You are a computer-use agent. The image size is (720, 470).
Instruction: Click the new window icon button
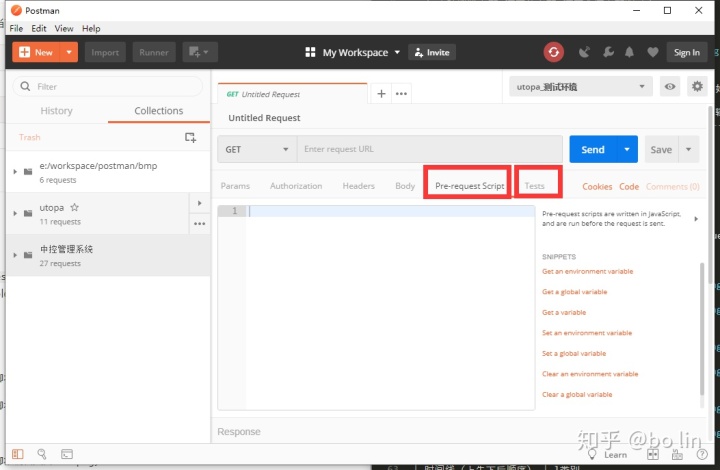(x=200, y=52)
